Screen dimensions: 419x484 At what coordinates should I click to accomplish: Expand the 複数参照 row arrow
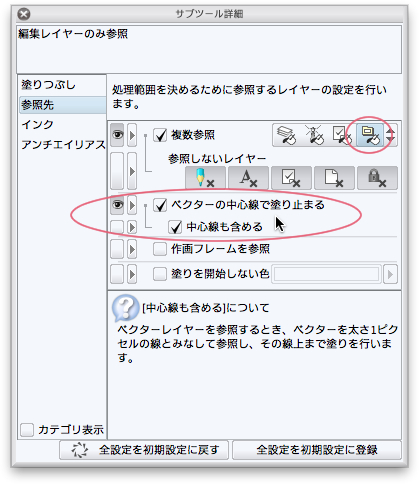132,135
